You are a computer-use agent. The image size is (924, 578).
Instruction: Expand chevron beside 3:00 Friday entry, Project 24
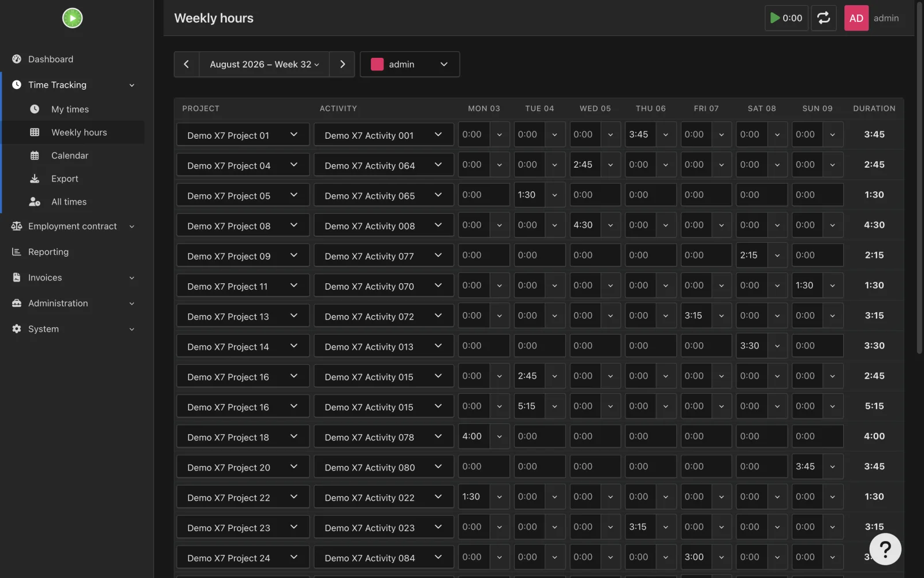(722, 557)
